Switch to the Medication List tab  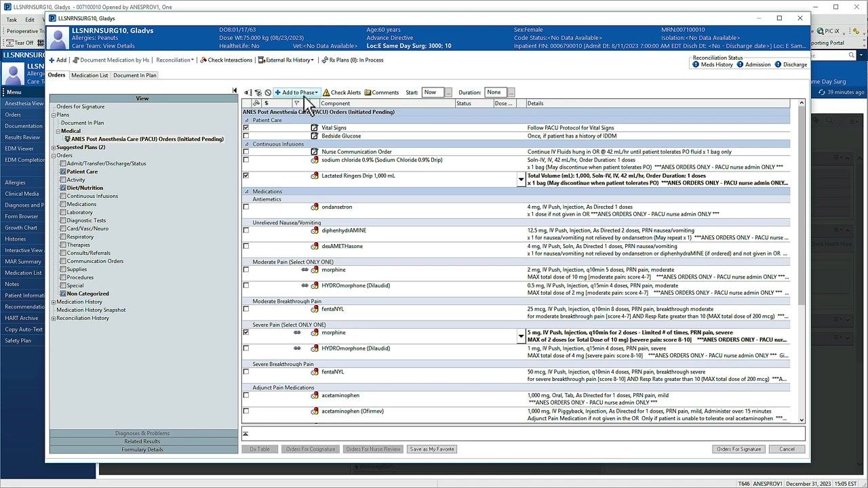(x=90, y=75)
